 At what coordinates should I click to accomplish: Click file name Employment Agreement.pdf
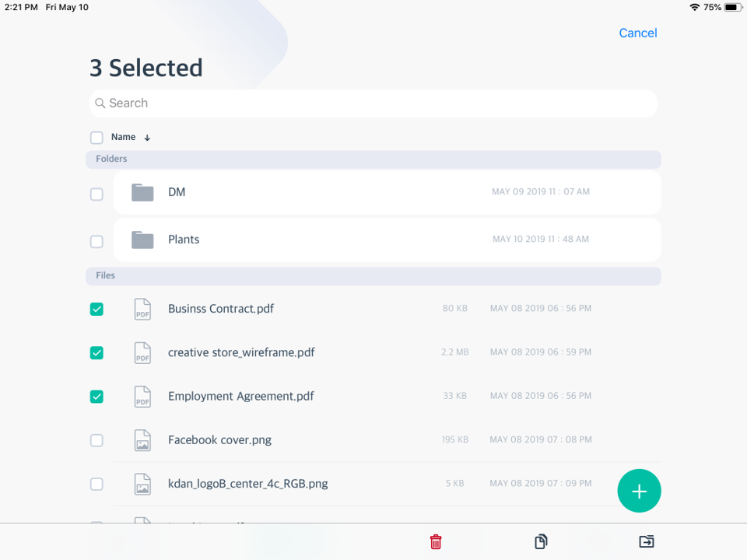coord(241,396)
